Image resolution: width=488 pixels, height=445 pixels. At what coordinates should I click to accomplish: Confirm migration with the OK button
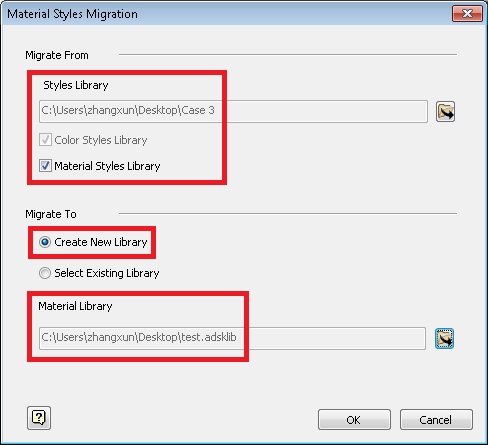pos(354,420)
